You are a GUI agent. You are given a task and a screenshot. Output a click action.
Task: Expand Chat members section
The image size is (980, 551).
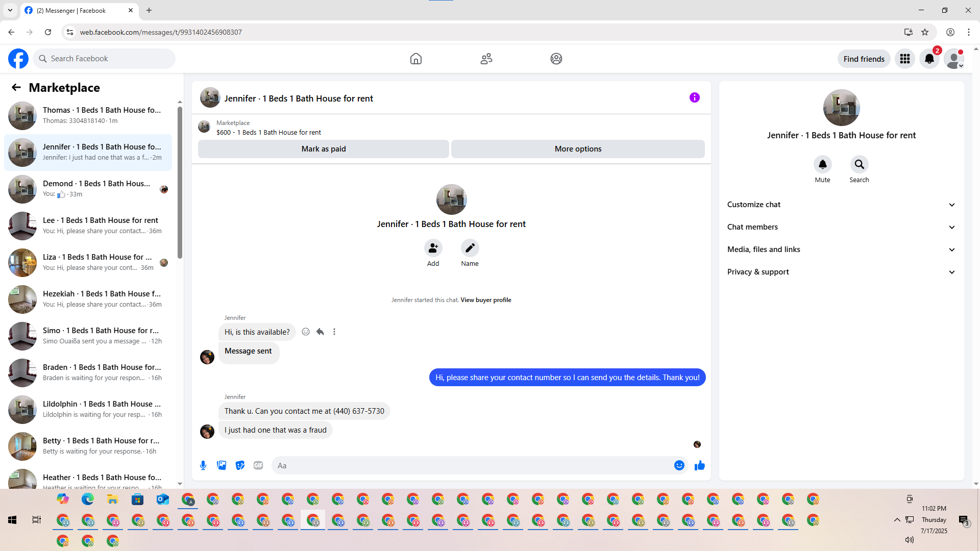841,227
